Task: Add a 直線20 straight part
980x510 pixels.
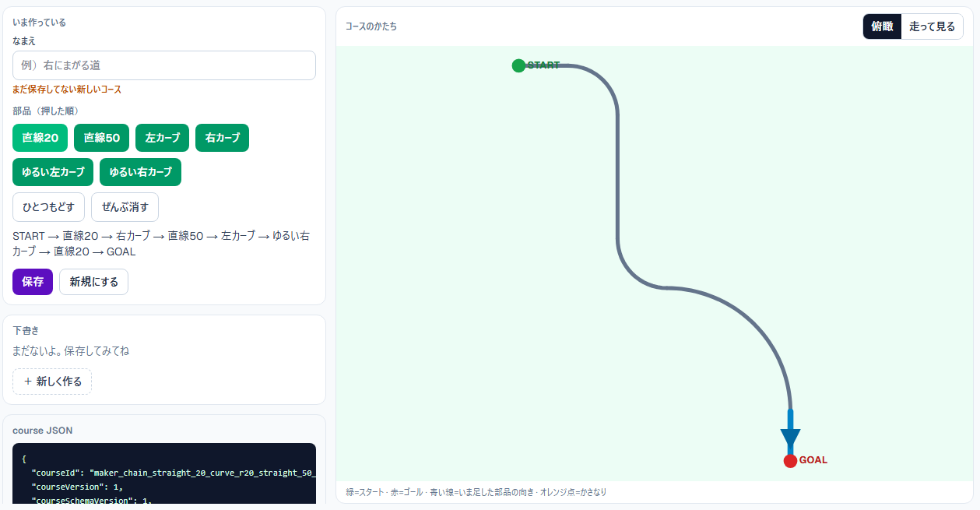Action: point(40,138)
